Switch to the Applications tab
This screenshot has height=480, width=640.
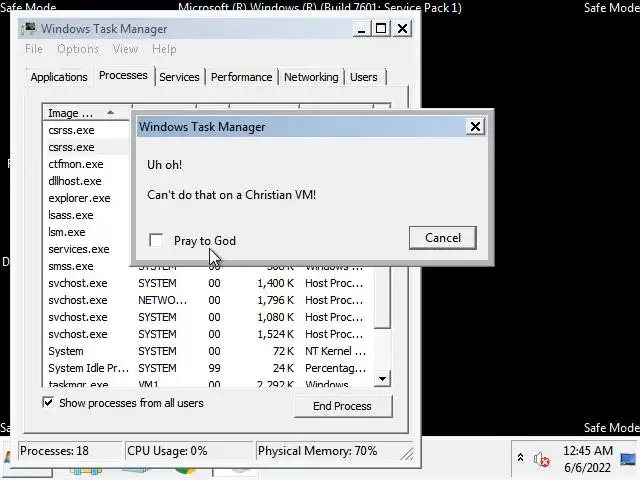click(59, 77)
